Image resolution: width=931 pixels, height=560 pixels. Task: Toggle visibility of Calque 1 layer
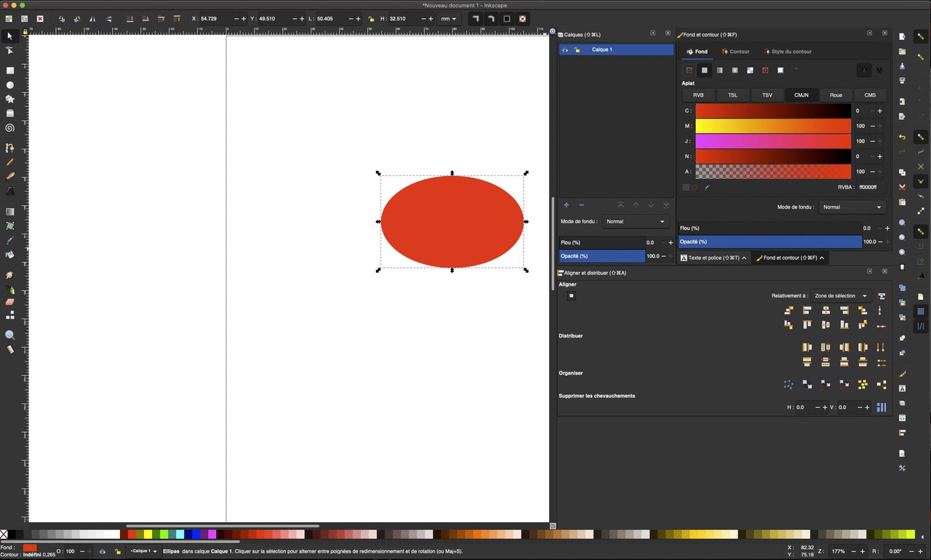pos(565,49)
